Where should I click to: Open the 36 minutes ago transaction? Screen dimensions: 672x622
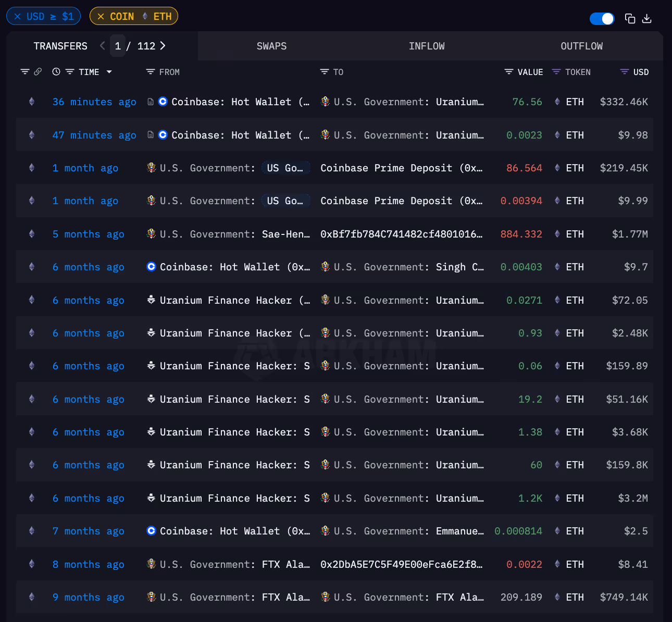pyautogui.click(x=94, y=102)
